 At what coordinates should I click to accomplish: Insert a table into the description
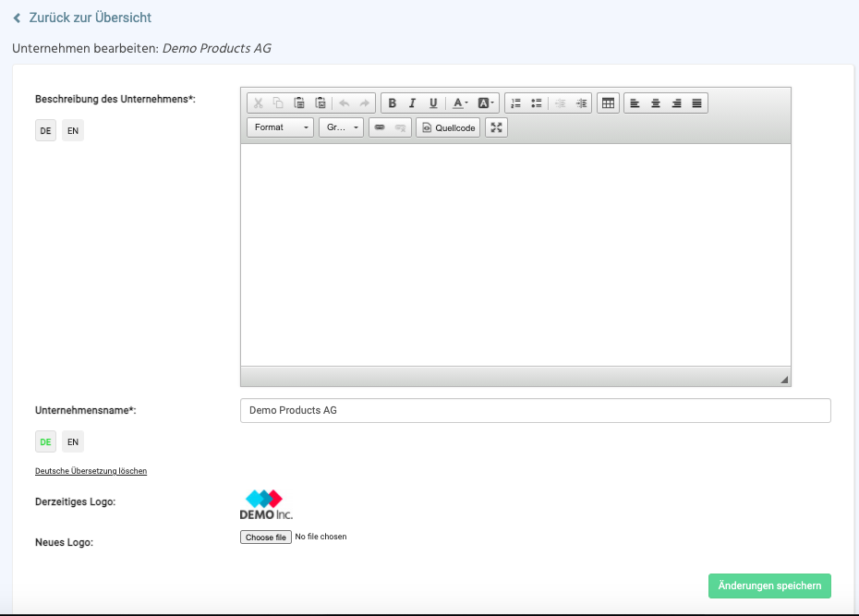608,103
